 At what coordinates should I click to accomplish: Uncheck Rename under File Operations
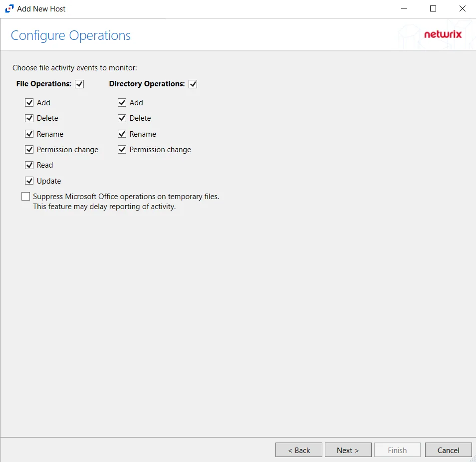[29, 134]
